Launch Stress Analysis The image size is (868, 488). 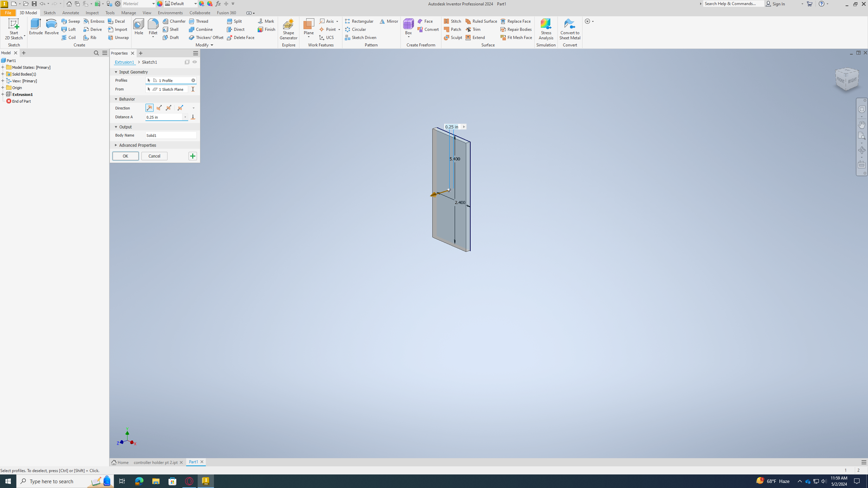pos(546,29)
